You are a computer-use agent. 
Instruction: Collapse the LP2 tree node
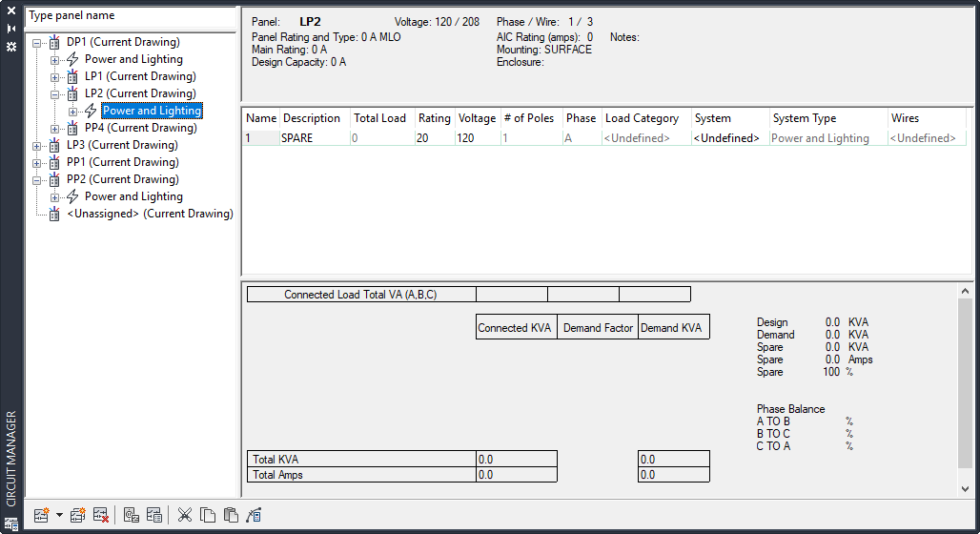click(55, 94)
